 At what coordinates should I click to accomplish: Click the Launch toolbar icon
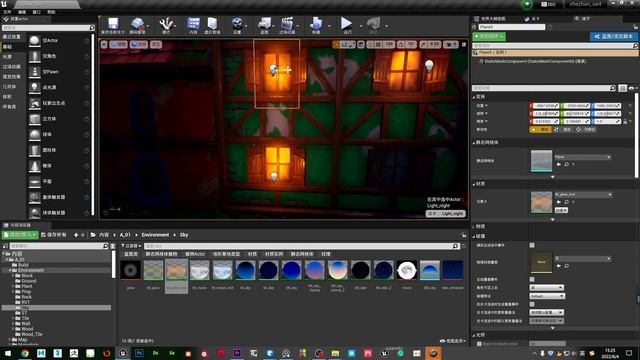pyautogui.click(x=373, y=24)
